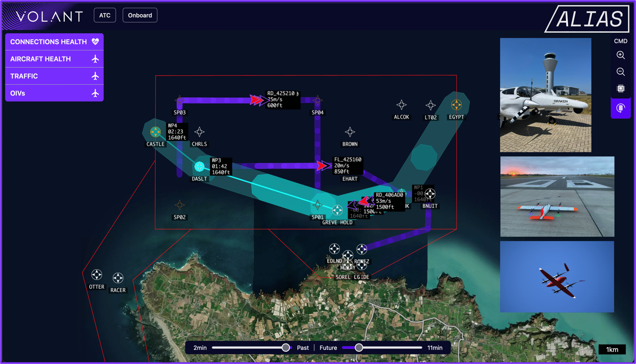Click the OIVs plane icon
636x364 pixels.
(95, 93)
